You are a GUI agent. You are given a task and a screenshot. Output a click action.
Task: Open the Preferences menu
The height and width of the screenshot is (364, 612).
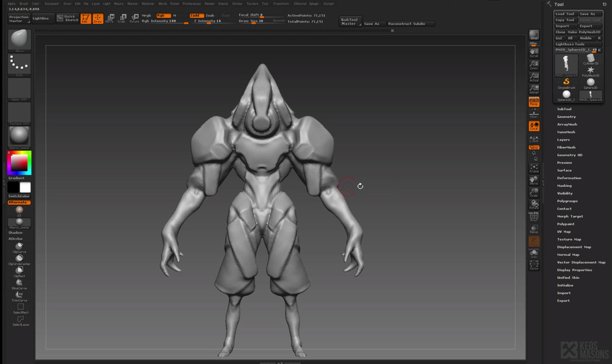(x=192, y=4)
